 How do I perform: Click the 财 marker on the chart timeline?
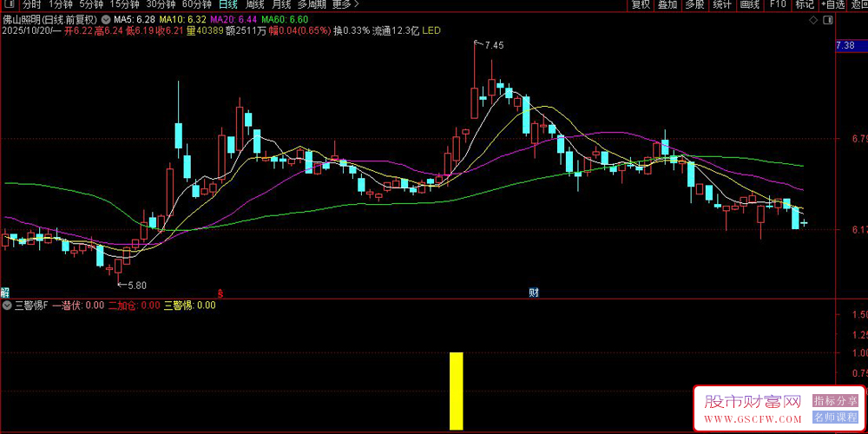533,293
